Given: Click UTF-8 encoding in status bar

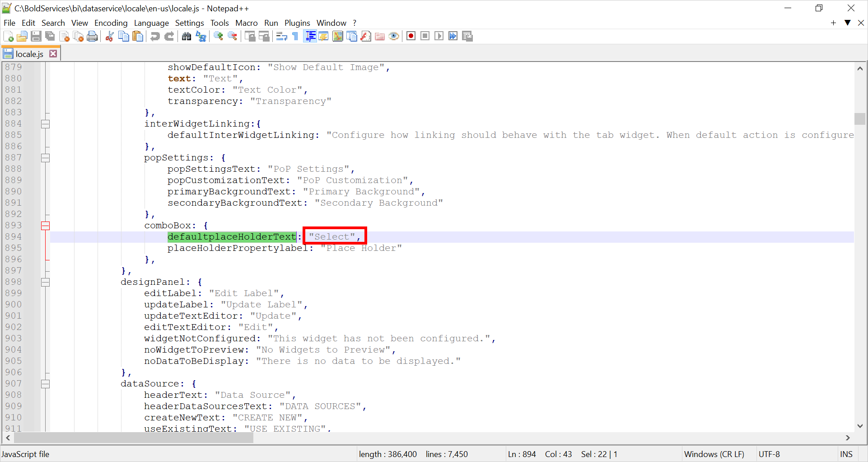Looking at the screenshot, I should [x=769, y=454].
